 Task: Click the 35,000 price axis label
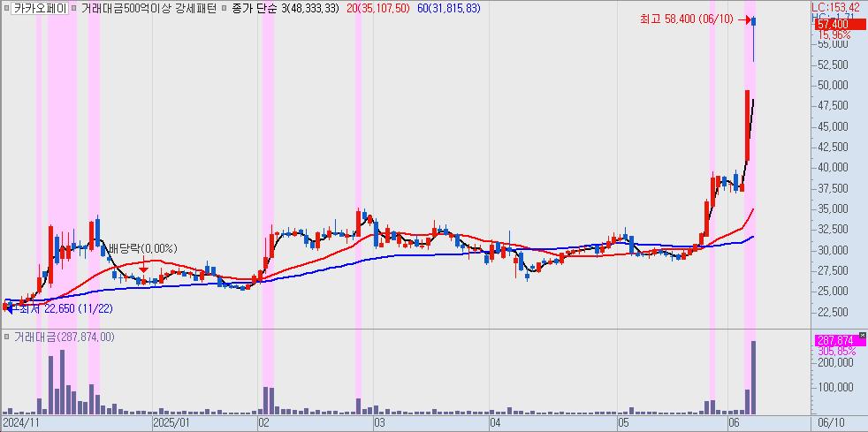[x=834, y=209]
